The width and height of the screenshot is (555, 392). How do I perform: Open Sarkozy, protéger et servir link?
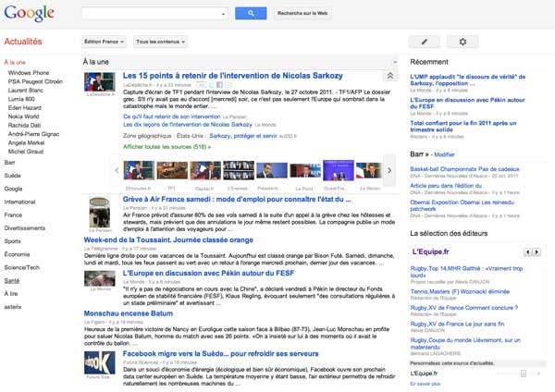pyautogui.click(x=243, y=136)
